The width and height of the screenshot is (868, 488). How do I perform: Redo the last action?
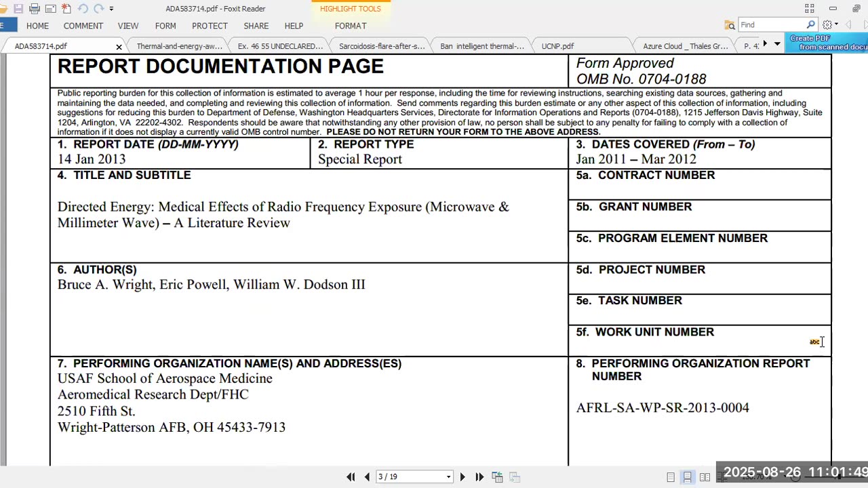point(99,9)
